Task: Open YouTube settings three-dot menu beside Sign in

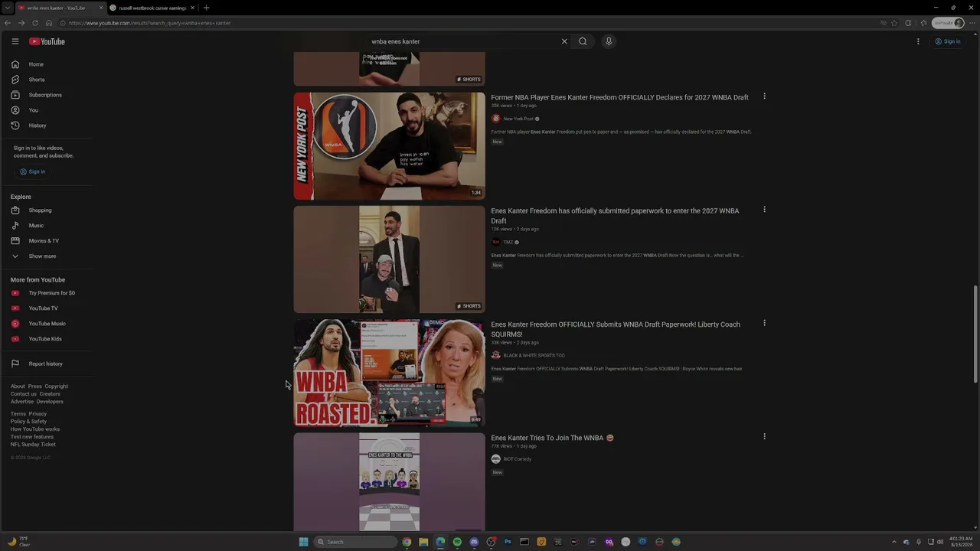Action: [919, 41]
